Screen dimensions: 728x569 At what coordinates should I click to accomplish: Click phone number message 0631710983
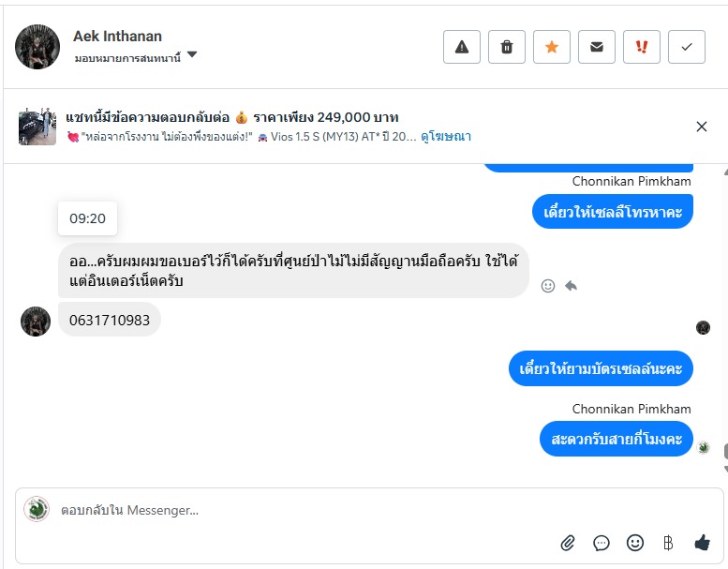coord(110,320)
